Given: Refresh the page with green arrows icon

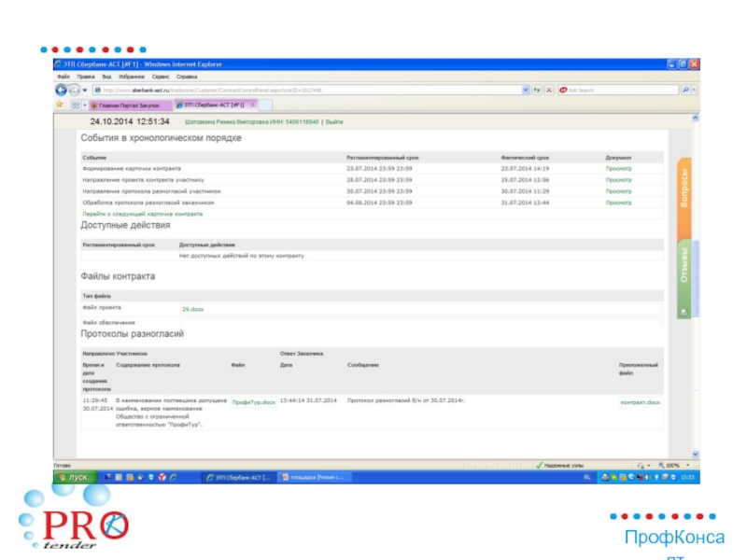Looking at the screenshot, I should 537,90.
